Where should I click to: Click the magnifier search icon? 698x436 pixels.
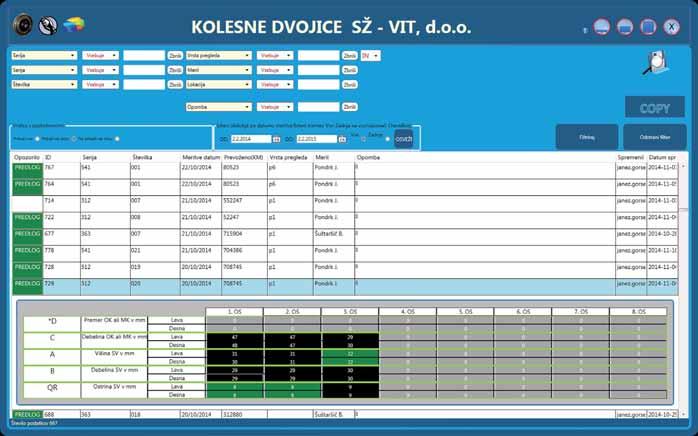pyautogui.click(x=656, y=62)
